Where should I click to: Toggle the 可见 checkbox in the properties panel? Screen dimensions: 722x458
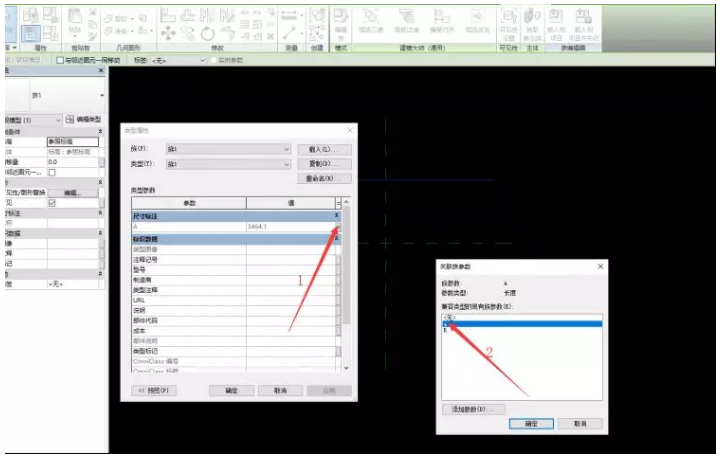point(52,203)
